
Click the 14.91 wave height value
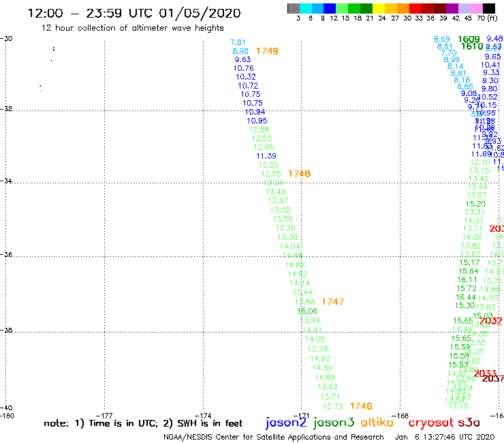473,221
